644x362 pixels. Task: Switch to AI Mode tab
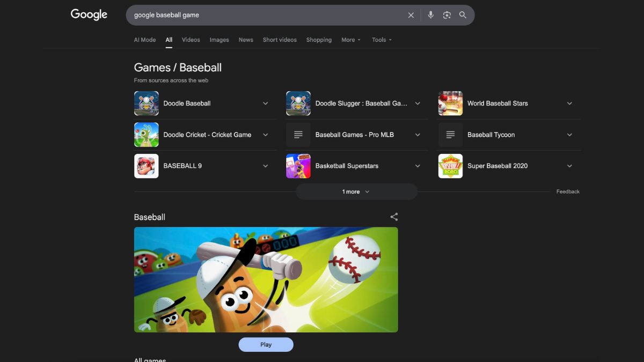click(x=145, y=40)
